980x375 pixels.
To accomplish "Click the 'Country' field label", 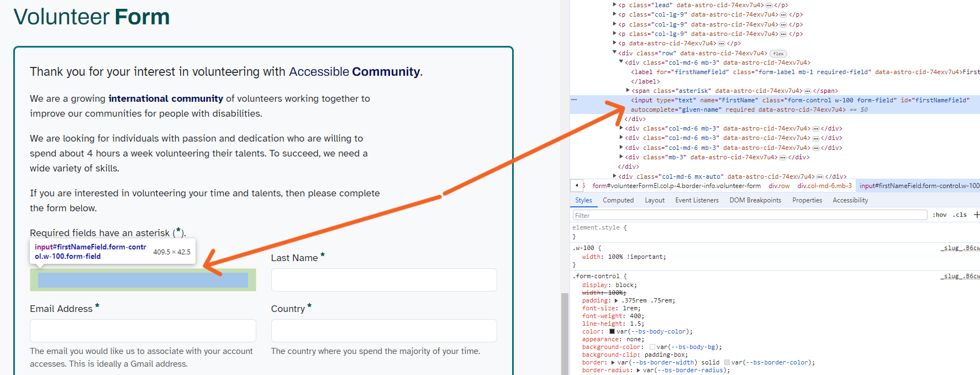I will (288, 309).
